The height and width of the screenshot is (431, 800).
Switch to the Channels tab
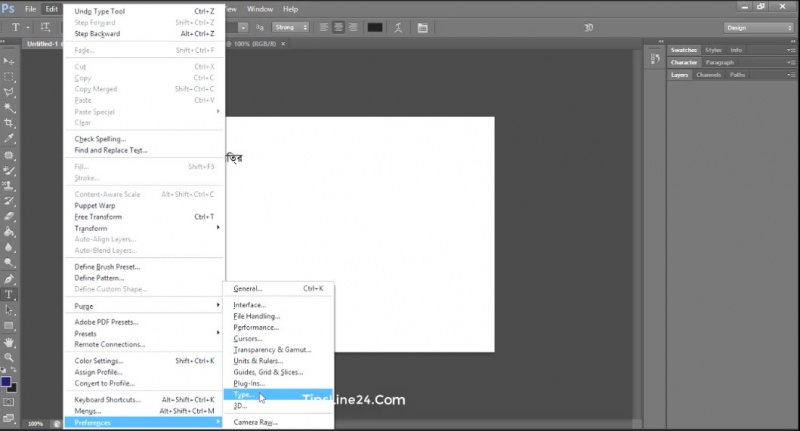709,75
